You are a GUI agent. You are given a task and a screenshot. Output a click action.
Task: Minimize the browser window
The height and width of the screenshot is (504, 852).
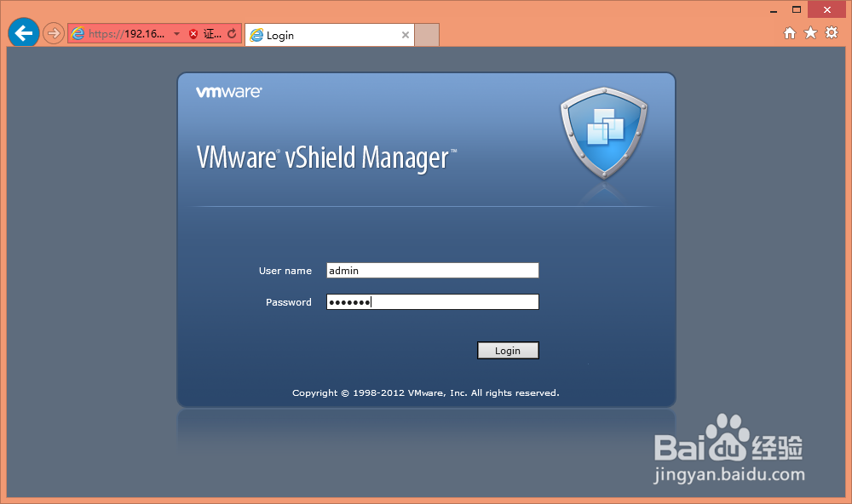[x=774, y=9]
